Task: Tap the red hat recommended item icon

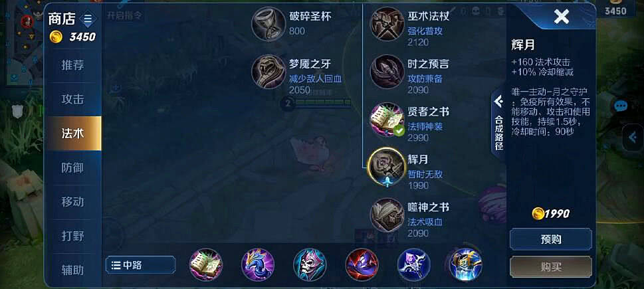Action: pyautogui.click(x=362, y=265)
